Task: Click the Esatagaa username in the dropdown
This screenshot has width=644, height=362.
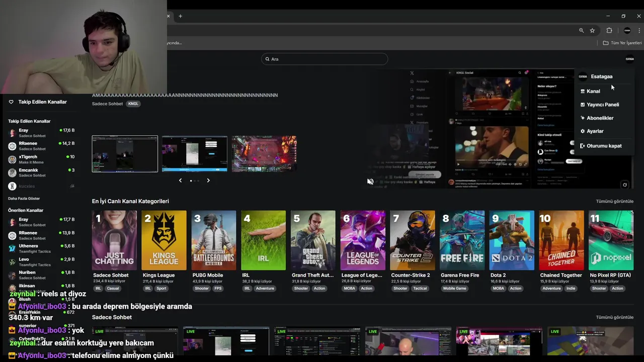Action: pos(601,76)
